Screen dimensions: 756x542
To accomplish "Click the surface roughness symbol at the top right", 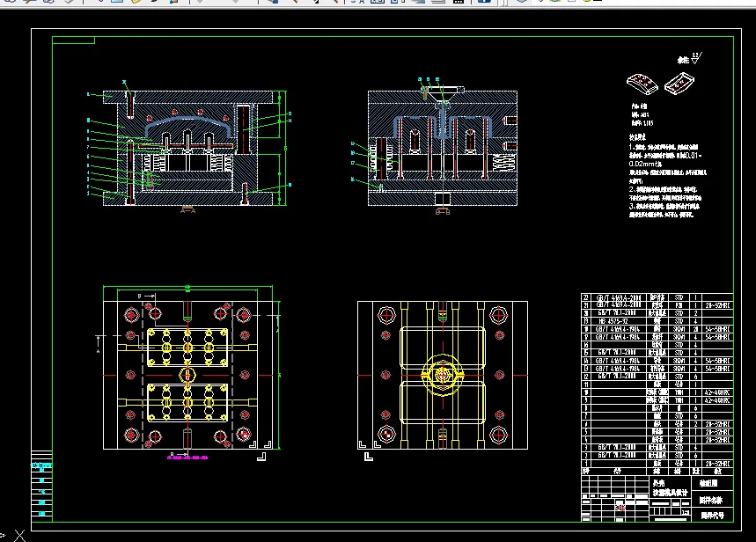I will click(x=697, y=58).
